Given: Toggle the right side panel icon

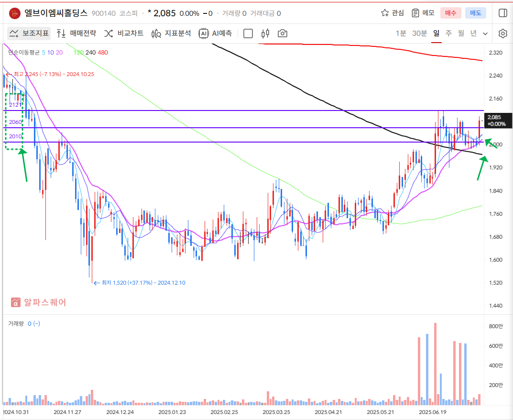Looking at the screenshot, I should click(x=503, y=13).
